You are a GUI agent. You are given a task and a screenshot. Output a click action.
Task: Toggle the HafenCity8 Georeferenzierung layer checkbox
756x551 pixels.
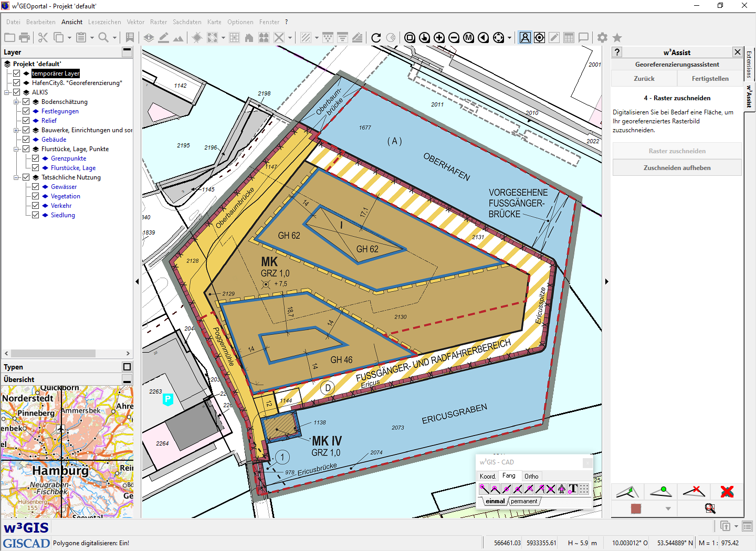click(17, 83)
